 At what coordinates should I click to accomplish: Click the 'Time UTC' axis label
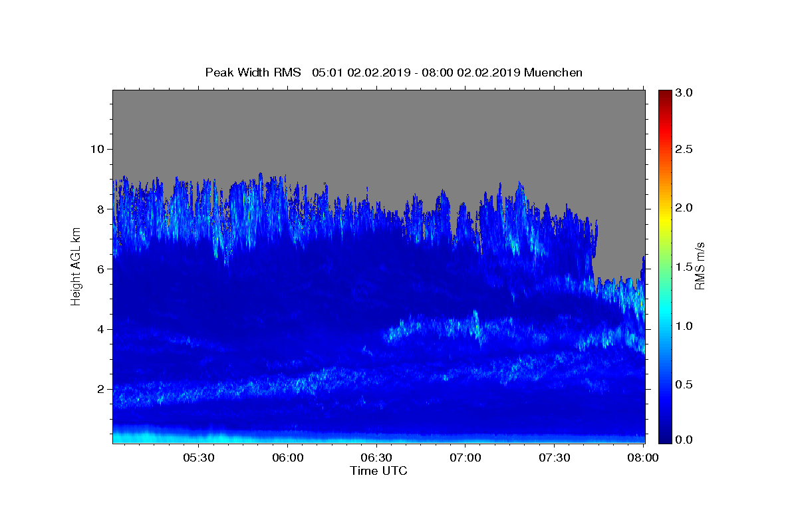(378, 471)
